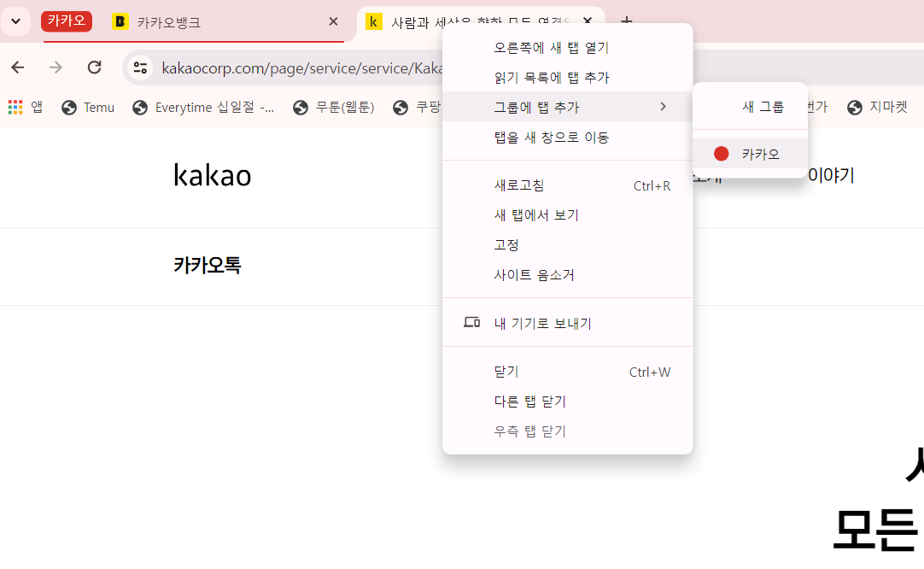Choose 새로고침 in the context menu

(x=568, y=185)
